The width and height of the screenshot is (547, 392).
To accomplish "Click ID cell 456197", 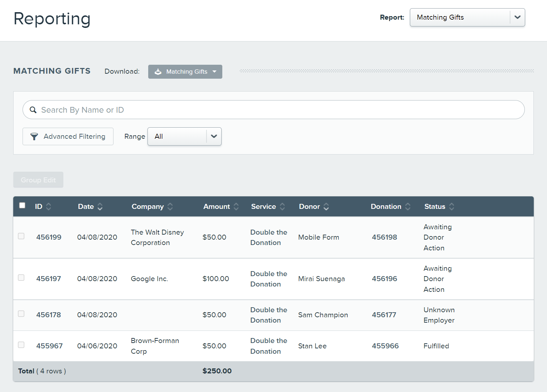I will pos(49,279).
